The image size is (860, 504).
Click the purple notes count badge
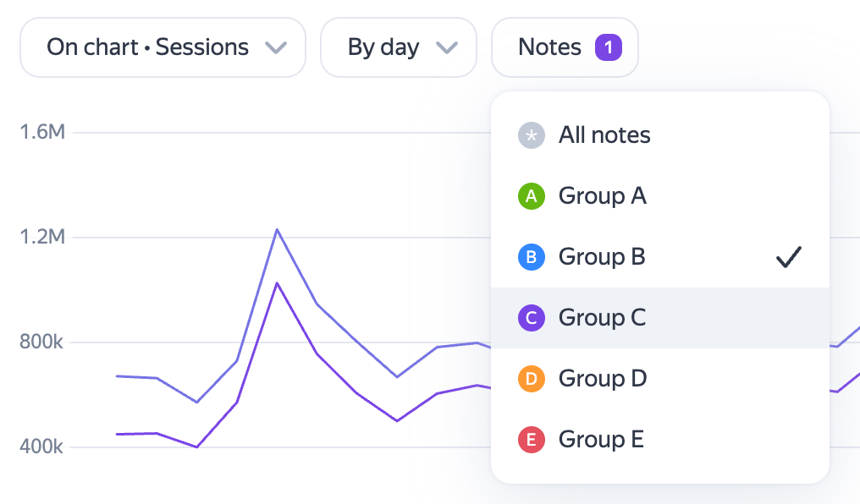[x=609, y=47]
